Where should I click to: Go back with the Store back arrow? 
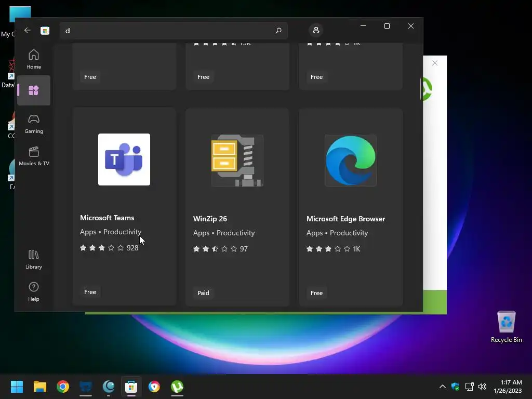pos(28,30)
